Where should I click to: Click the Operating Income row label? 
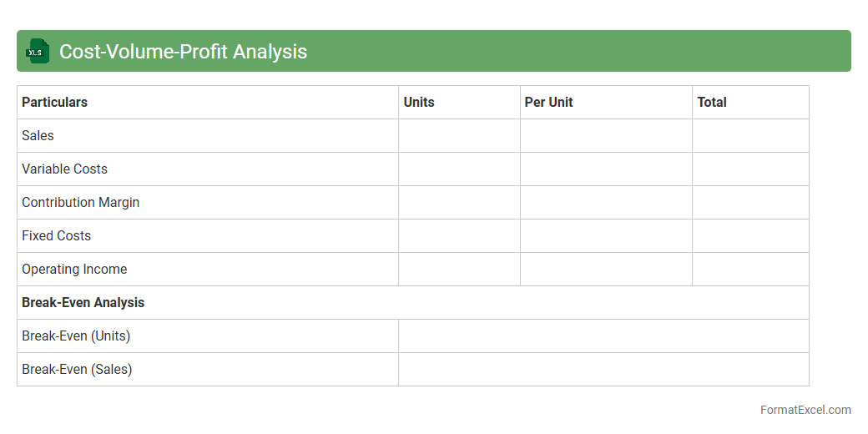(75, 269)
